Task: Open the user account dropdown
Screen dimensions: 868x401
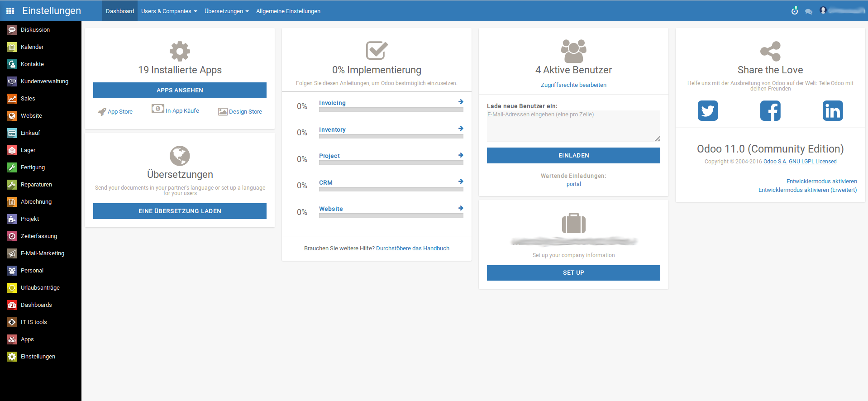Action: click(x=842, y=10)
